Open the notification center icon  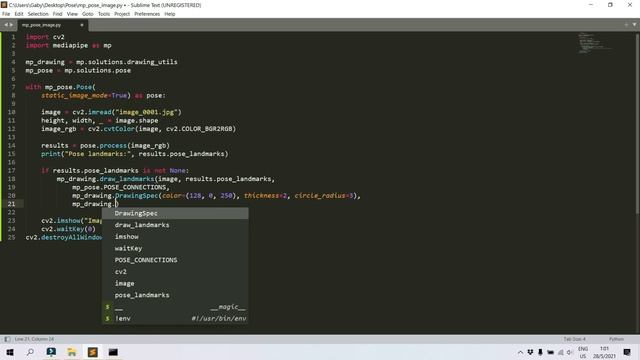point(627,352)
